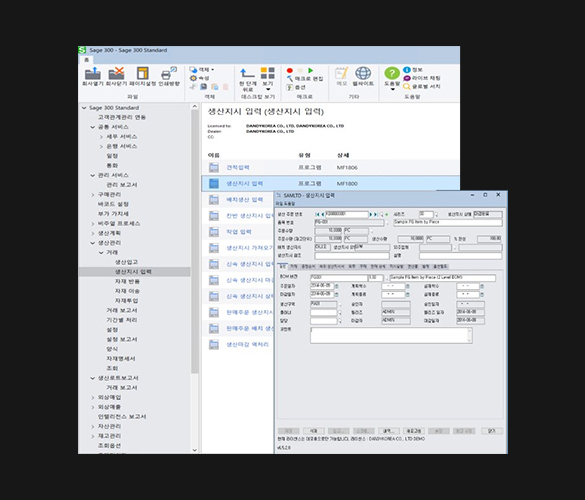Open 매크로 편집 macro editor

tap(305, 78)
